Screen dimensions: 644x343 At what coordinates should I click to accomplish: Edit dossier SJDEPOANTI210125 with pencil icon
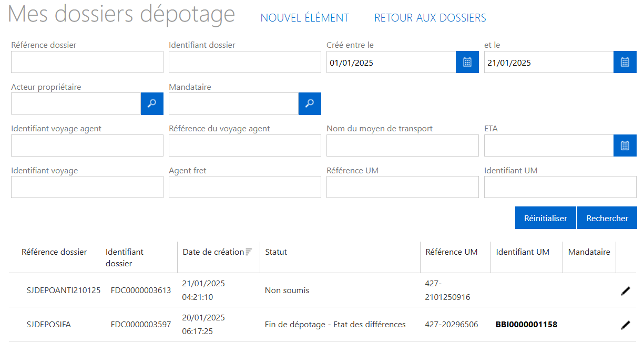click(625, 291)
